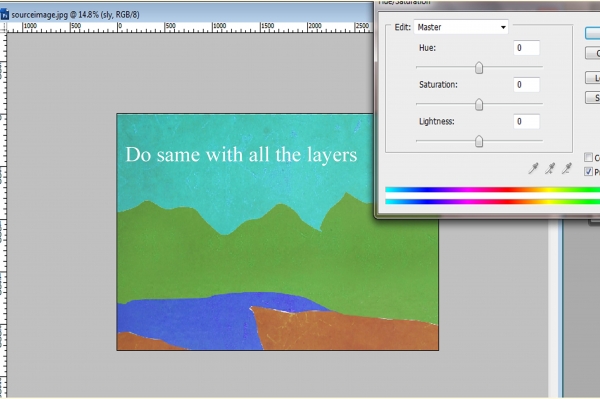Click the Hue value input field
The width and height of the screenshot is (600, 399).
point(527,48)
